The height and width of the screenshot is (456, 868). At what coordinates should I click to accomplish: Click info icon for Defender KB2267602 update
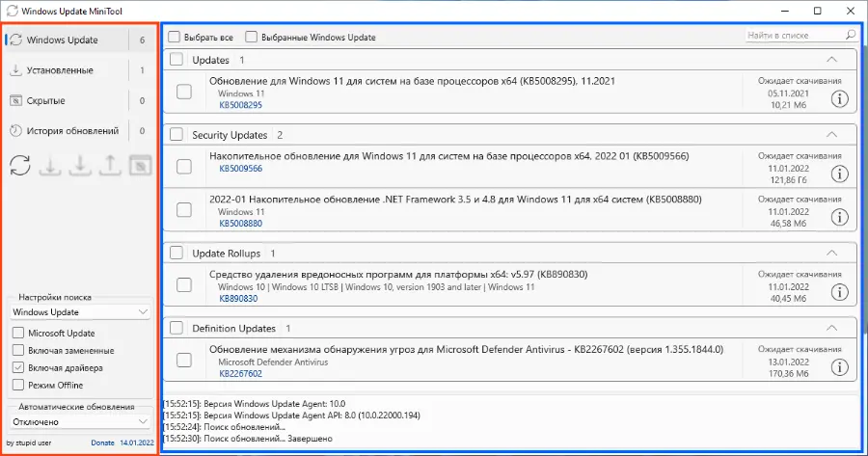[839, 366]
